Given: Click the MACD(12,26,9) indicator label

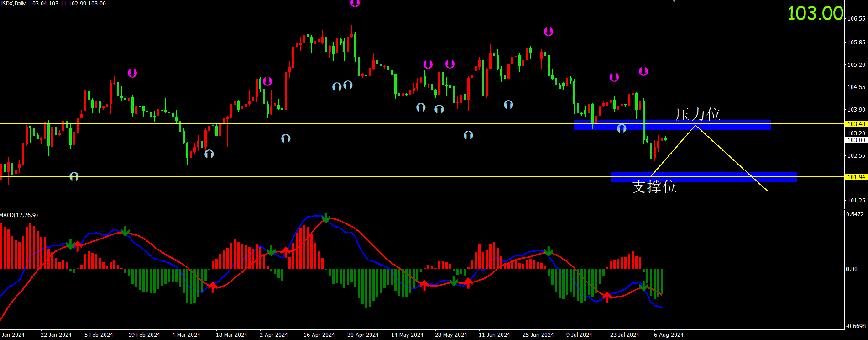Looking at the screenshot, I should (19, 215).
